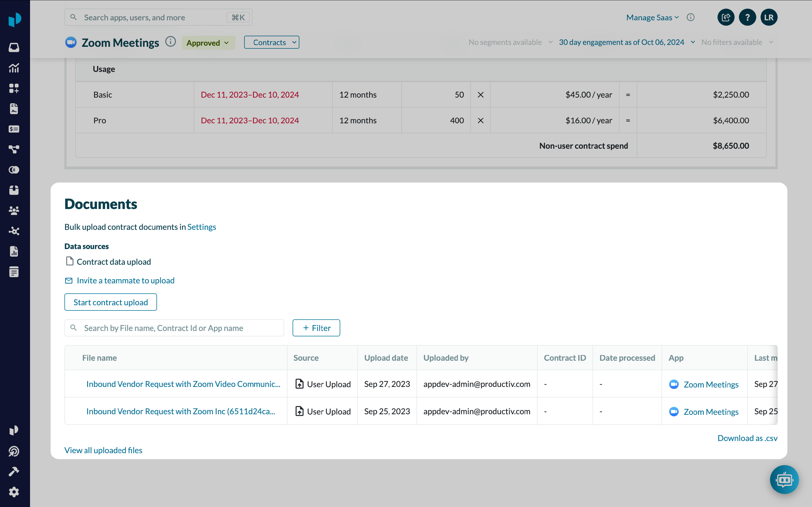
Task: Click the chatbot assistant icon
Action: point(784,479)
